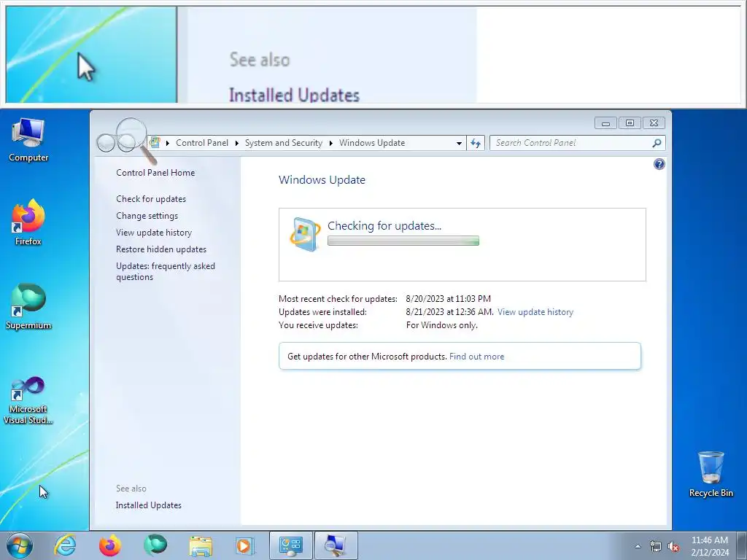Viewport: 747px width, 560px height.
Task: Click the Checking for updates text
Action: [x=384, y=226]
